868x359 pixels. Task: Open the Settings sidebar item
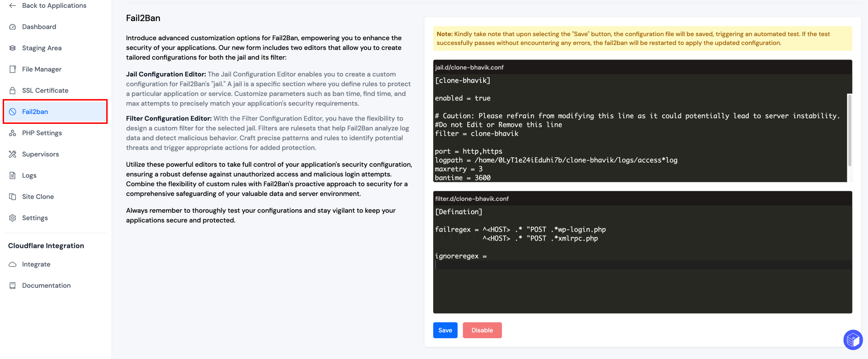35,218
